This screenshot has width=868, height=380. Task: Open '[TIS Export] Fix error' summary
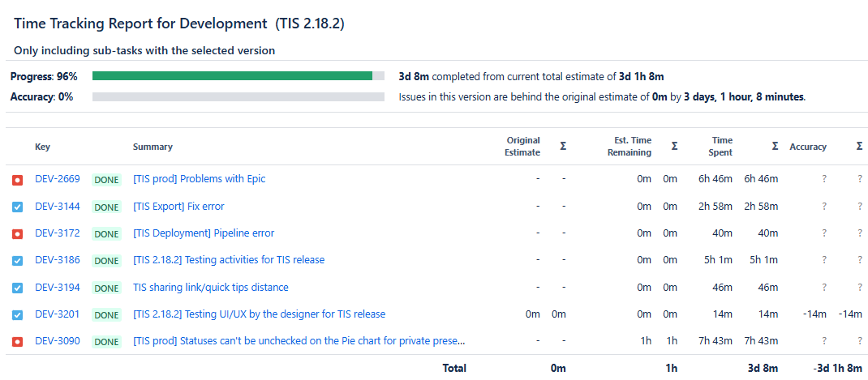pyautogui.click(x=178, y=207)
